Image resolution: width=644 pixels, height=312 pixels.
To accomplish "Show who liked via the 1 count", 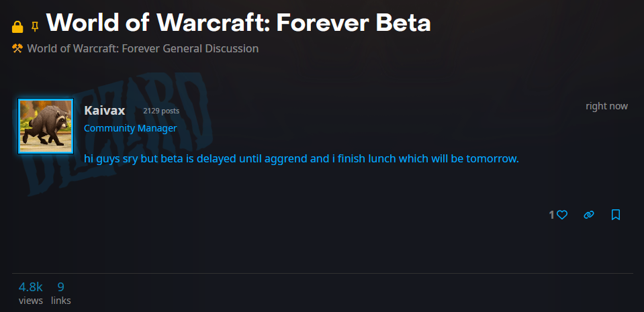I will coord(551,215).
